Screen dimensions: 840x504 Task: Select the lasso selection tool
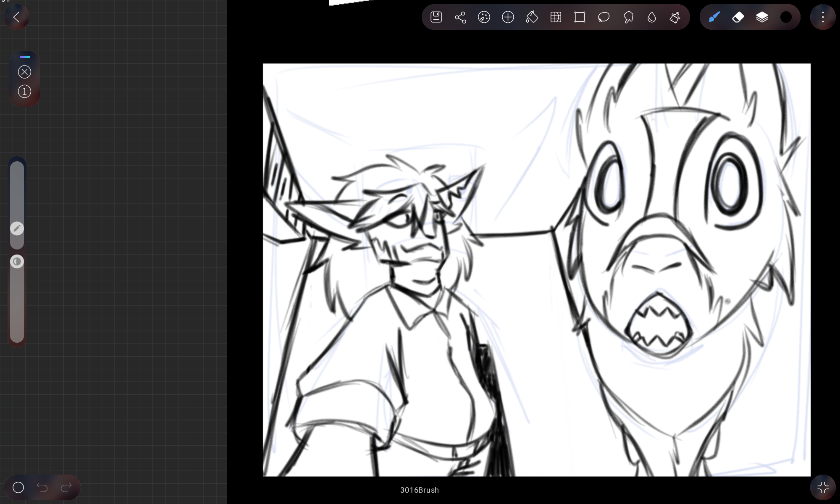pyautogui.click(x=604, y=17)
